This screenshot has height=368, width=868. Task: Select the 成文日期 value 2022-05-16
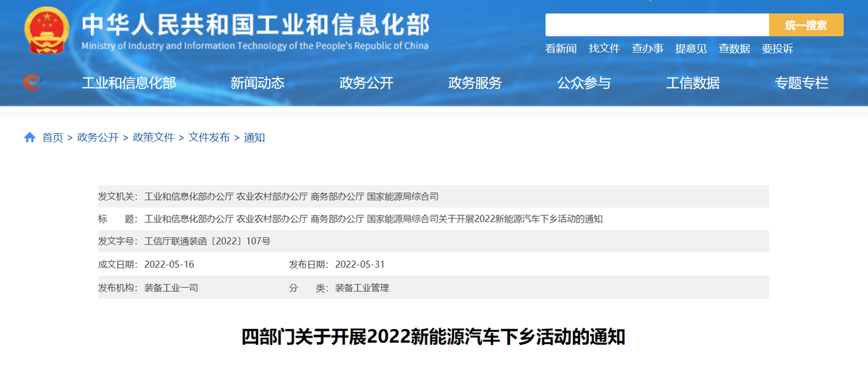click(x=169, y=265)
